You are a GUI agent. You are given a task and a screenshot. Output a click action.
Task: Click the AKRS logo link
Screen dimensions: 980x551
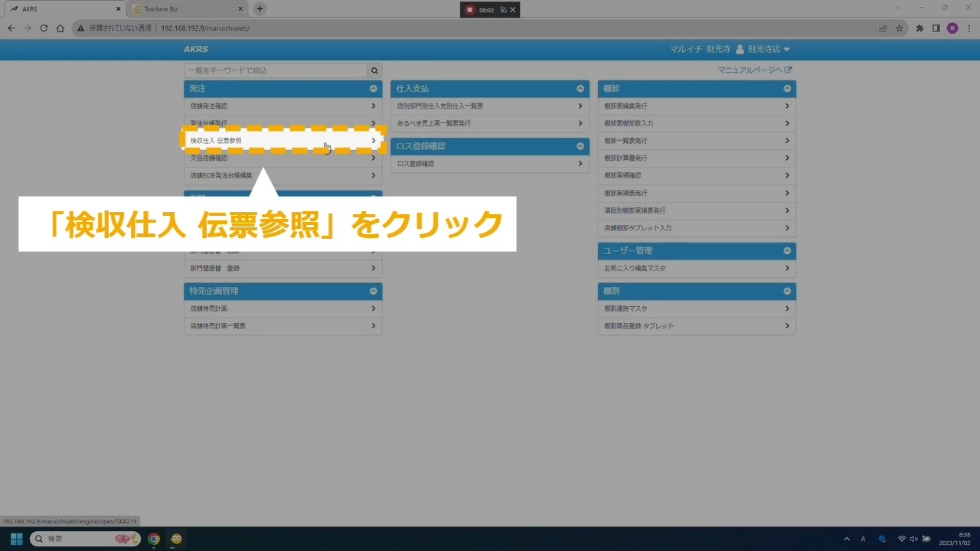click(196, 49)
